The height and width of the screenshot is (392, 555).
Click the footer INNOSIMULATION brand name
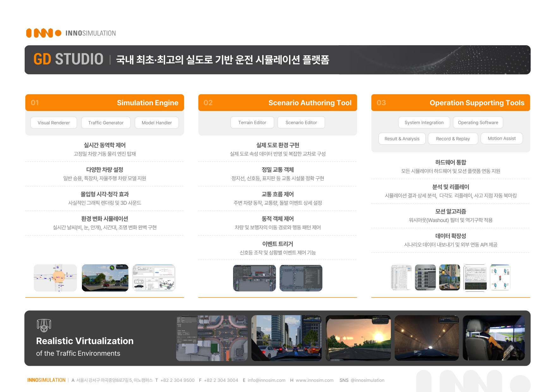[x=46, y=380]
